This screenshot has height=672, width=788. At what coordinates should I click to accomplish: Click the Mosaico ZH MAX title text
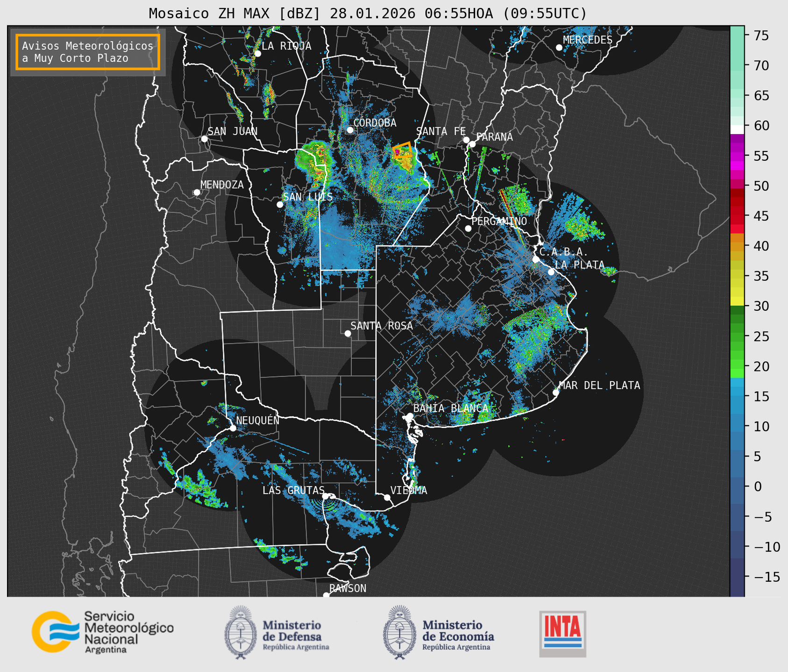(x=367, y=14)
